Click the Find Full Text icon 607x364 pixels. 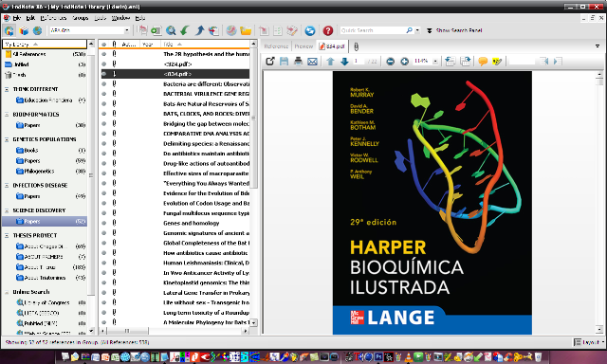(x=213, y=30)
